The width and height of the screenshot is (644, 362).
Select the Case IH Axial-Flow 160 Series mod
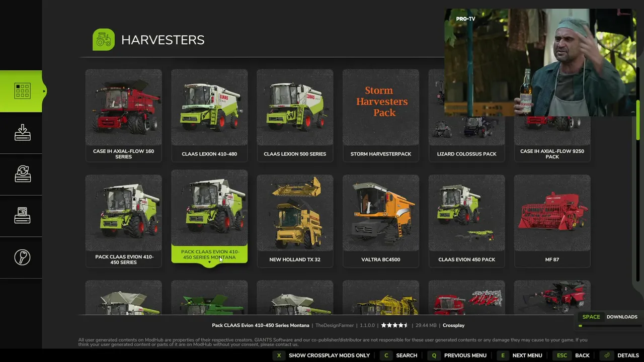pyautogui.click(x=124, y=116)
